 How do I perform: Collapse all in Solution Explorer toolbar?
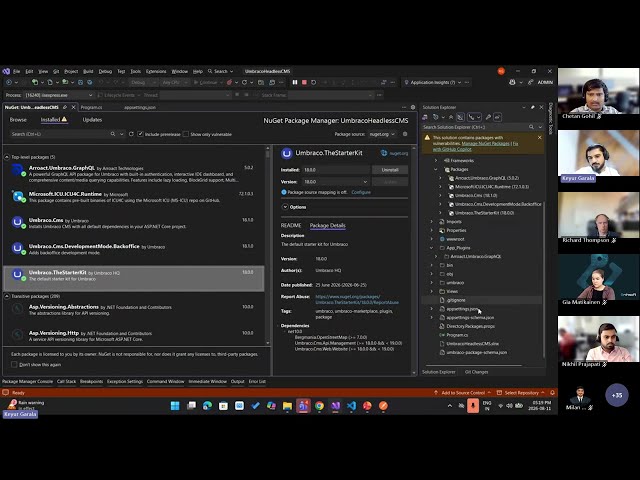[451, 117]
